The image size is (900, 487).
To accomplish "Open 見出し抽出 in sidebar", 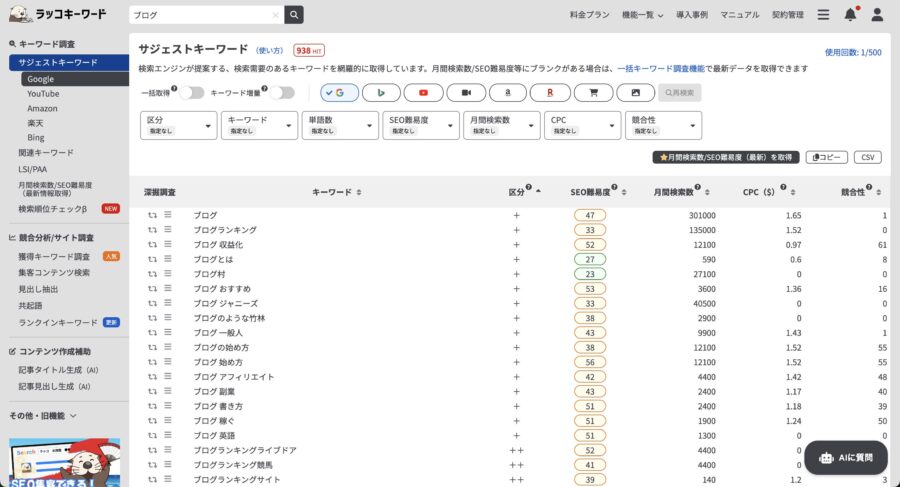I will tap(38, 289).
